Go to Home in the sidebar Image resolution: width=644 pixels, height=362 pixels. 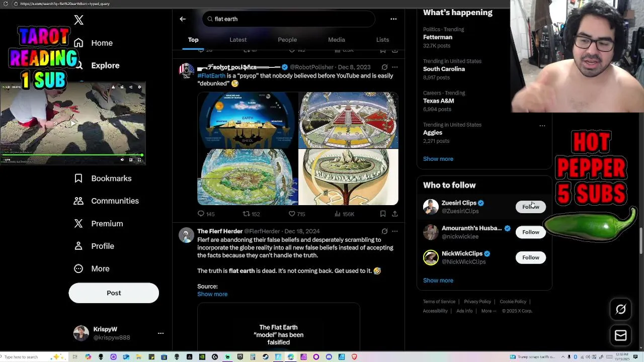94,43
